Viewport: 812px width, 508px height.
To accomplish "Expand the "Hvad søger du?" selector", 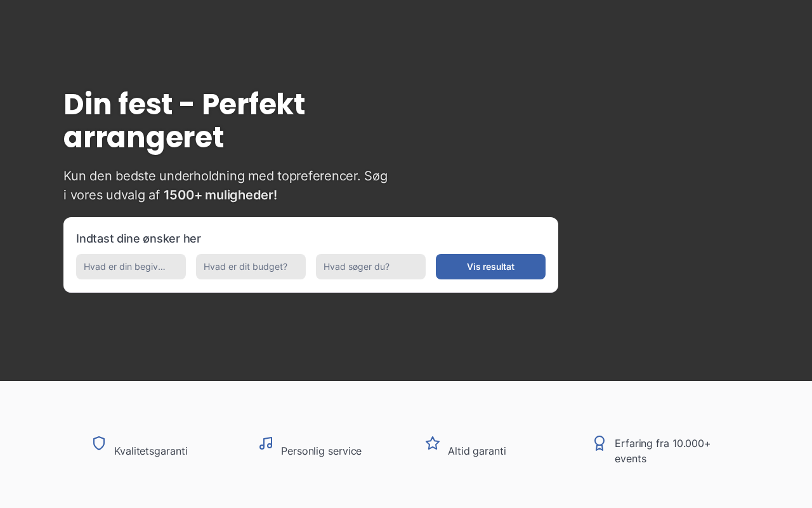I will pos(370,267).
